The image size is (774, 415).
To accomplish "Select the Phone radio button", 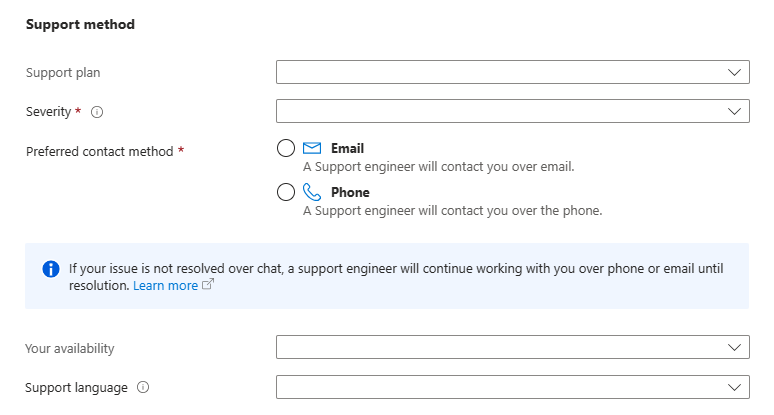I will 286,192.
